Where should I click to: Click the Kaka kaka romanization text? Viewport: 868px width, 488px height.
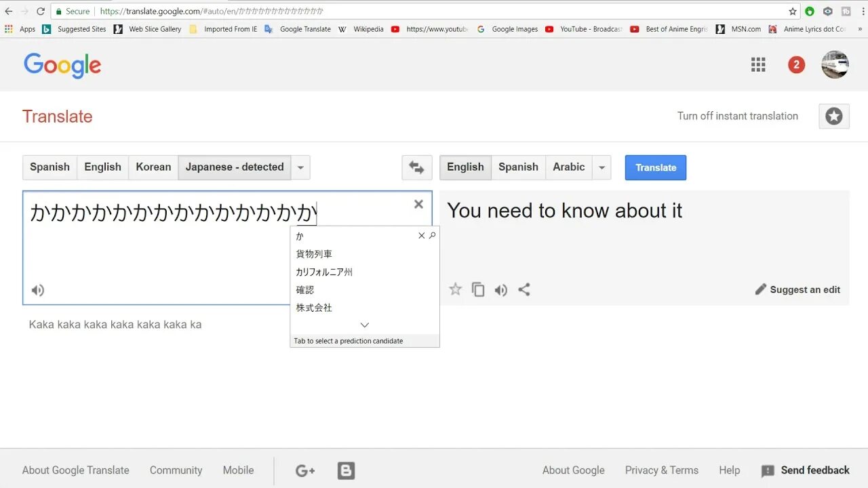point(115,325)
